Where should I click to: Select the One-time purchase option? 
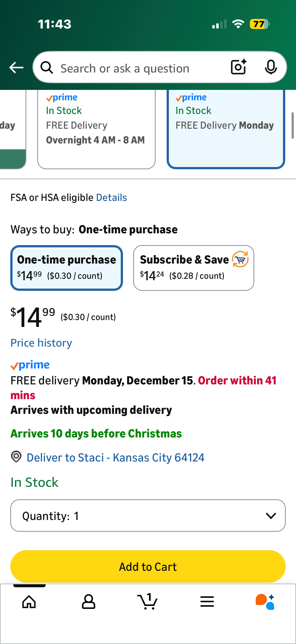[x=67, y=268]
